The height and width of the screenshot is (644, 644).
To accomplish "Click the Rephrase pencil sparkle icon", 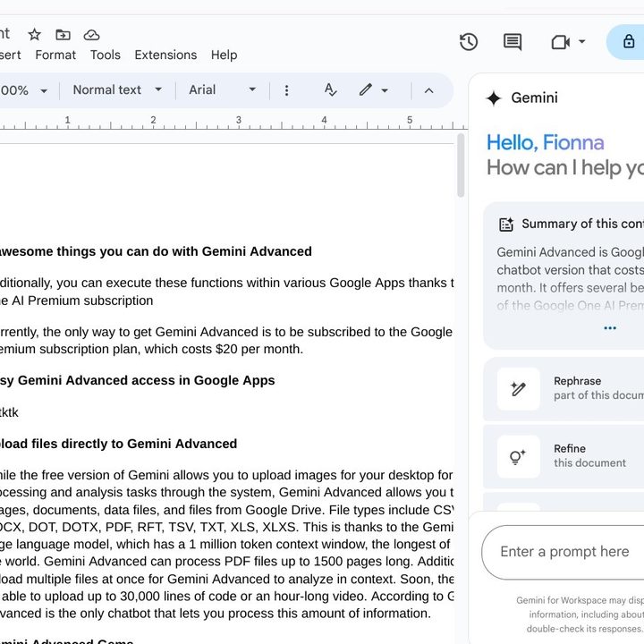I will pos(518,388).
